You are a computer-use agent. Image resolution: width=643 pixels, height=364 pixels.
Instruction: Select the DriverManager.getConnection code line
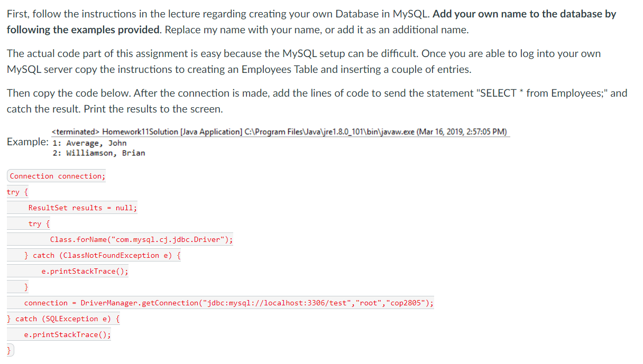pyautogui.click(x=227, y=303)
